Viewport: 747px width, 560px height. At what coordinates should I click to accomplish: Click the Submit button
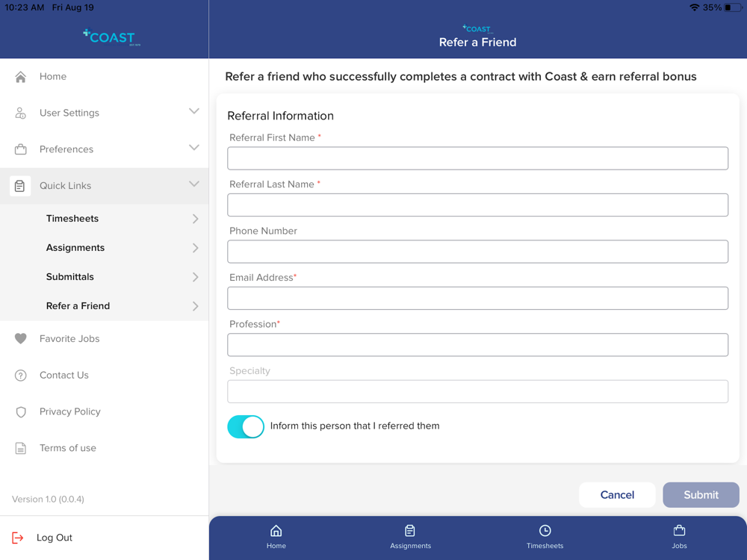(x=701, y=495)
